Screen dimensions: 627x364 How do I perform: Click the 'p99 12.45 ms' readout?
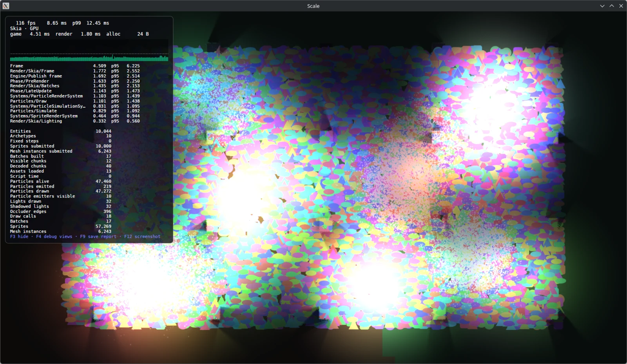click(91, 23)
